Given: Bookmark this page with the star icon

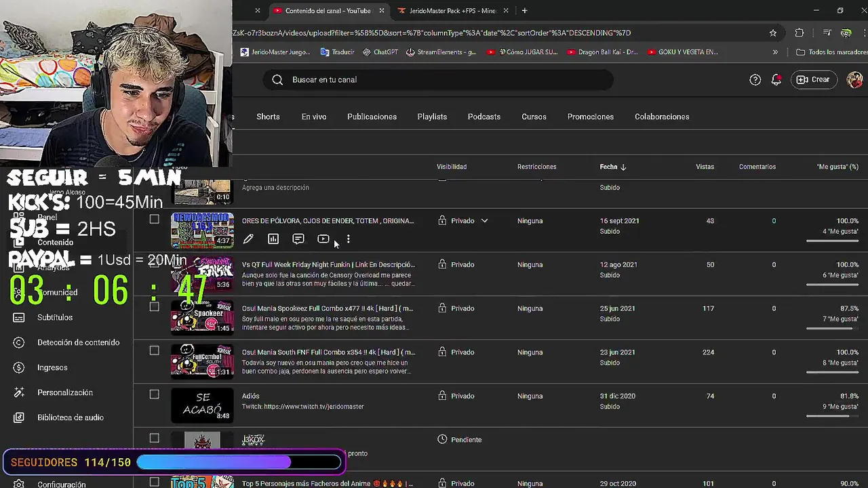Looking at the screenshot, I should pos(773,33).
